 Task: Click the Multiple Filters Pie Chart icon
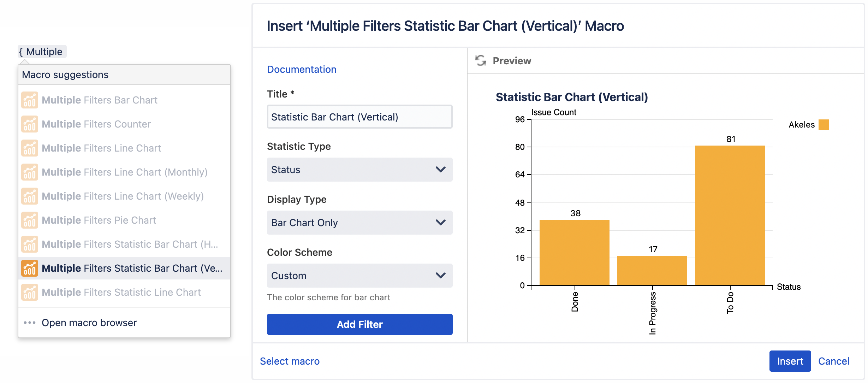tap(30, 220)
